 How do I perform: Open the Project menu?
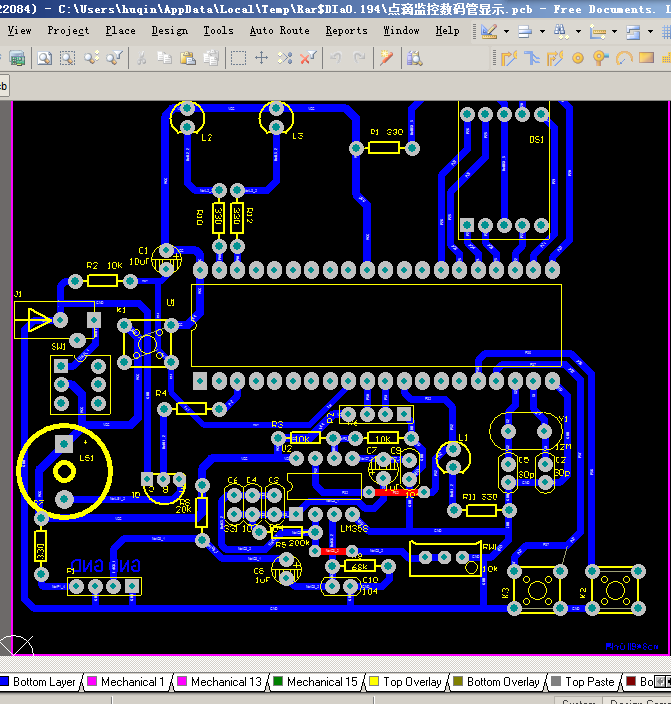click(68, 31)
